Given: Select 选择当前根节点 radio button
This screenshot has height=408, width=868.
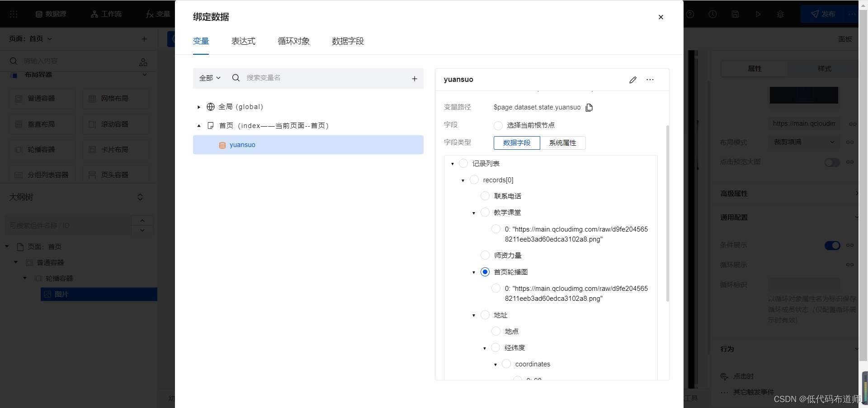Looking at the screenshot, I should click(x=498, y=125).
